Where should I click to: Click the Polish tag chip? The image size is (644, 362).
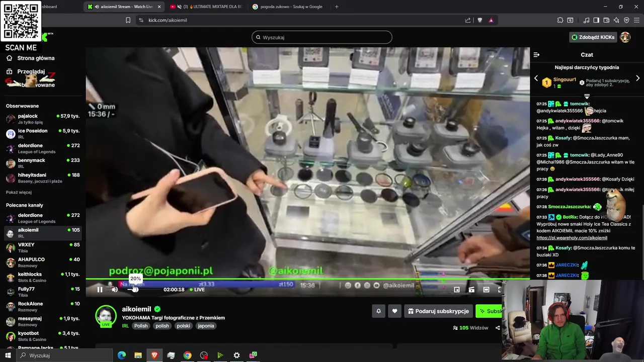point(141,326)
